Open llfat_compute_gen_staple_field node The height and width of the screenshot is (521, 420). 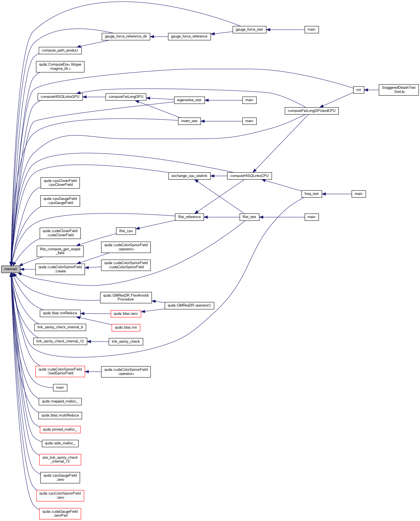point(60,251)
